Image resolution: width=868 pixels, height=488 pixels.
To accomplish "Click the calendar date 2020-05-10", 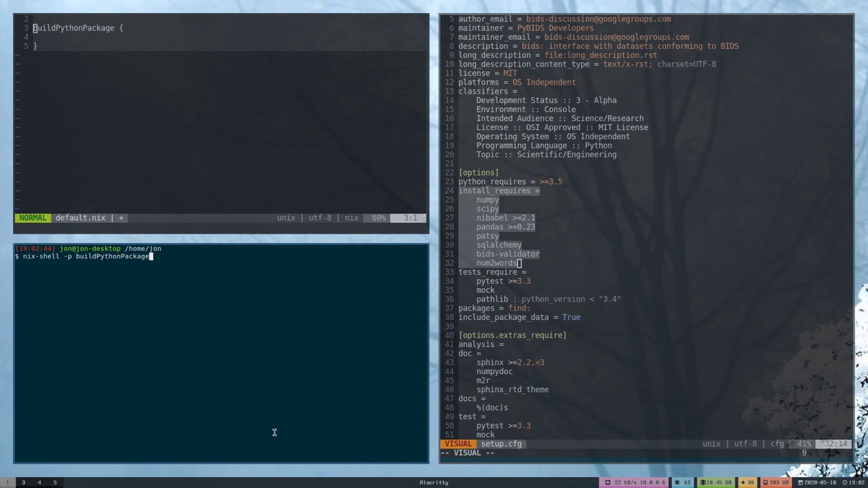I will tap(816, 483).
